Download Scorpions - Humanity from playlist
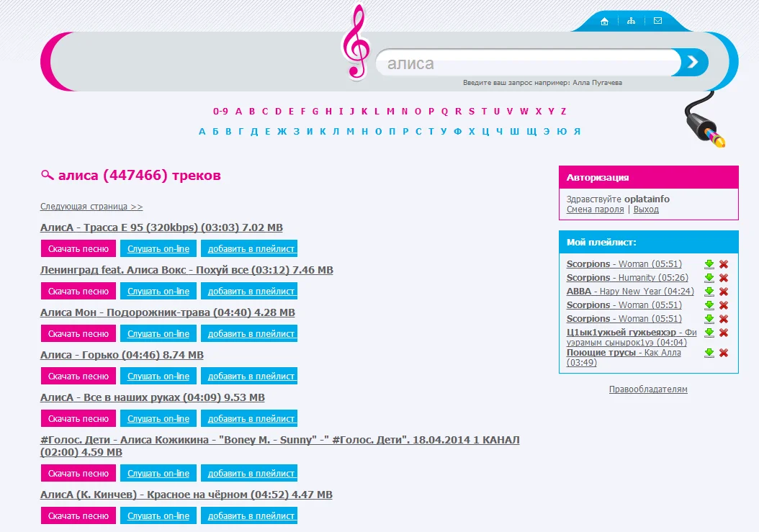 point(709,278)
